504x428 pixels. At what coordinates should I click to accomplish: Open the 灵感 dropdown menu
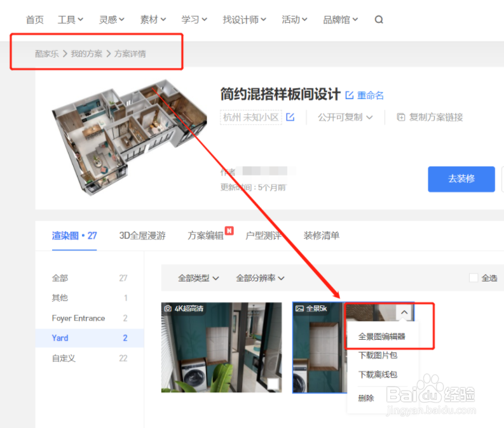(111, 20)
